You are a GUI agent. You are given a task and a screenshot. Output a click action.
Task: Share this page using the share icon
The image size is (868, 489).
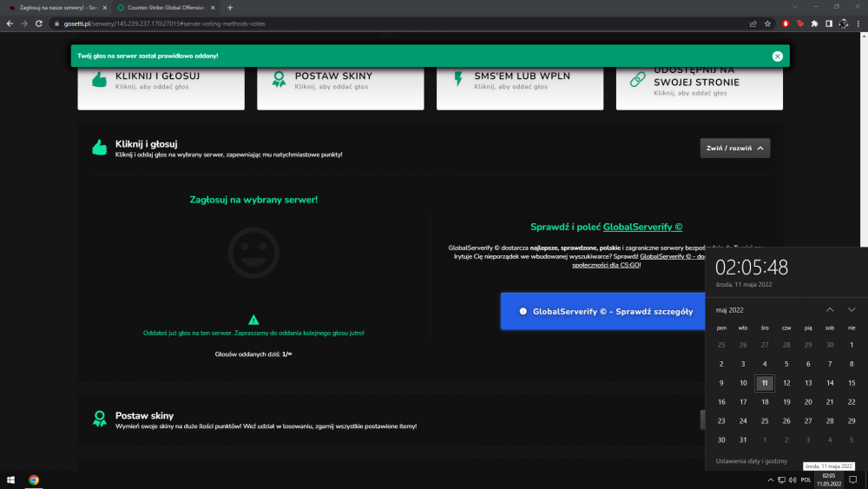(753, 23)
